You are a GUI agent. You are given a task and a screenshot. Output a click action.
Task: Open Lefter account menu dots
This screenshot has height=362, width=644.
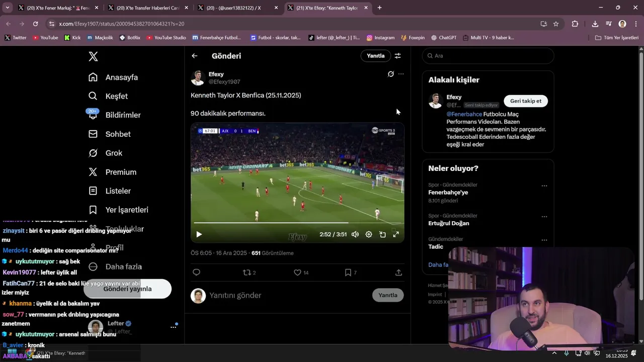(x=173, y=327)
